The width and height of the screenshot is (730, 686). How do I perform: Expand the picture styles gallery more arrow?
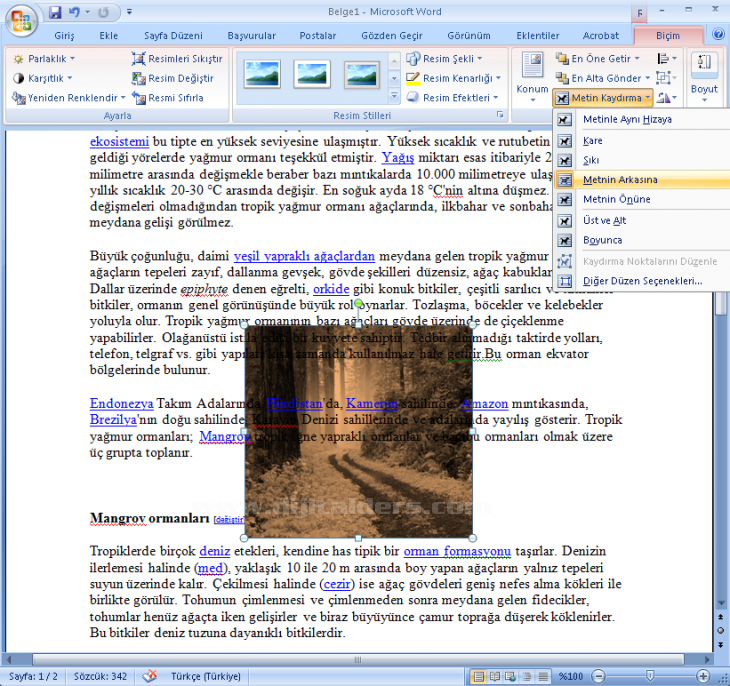click(394, 97)
